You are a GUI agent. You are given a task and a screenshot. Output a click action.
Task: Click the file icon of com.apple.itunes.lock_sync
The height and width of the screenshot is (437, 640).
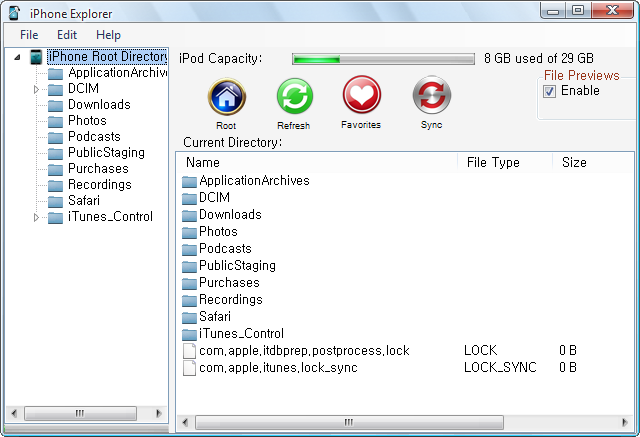(x=189, y=368)
